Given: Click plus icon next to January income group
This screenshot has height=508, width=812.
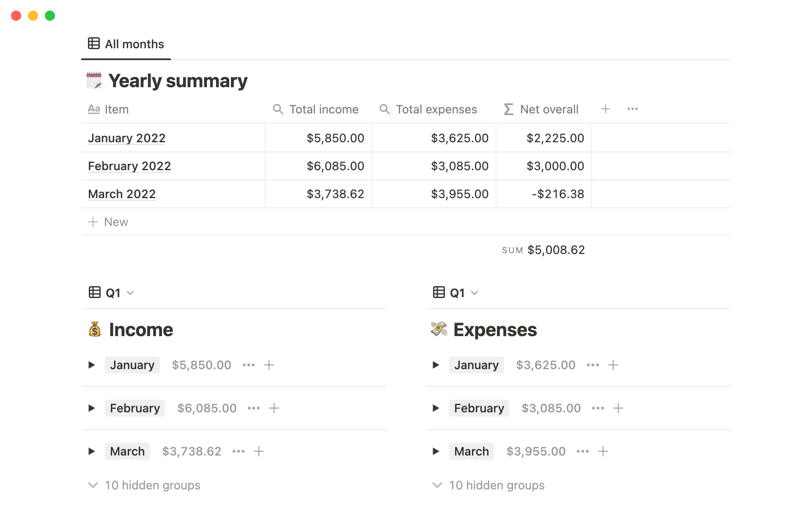Looking at the screenshot, I should tap(269, 365).
